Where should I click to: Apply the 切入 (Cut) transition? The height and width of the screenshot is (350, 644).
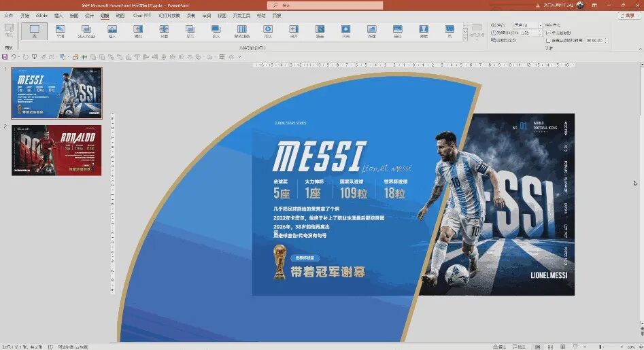pos(216,31)
